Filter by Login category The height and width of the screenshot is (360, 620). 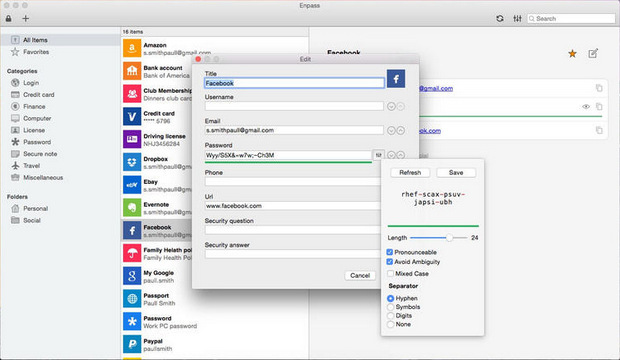[x=30, y=83]
